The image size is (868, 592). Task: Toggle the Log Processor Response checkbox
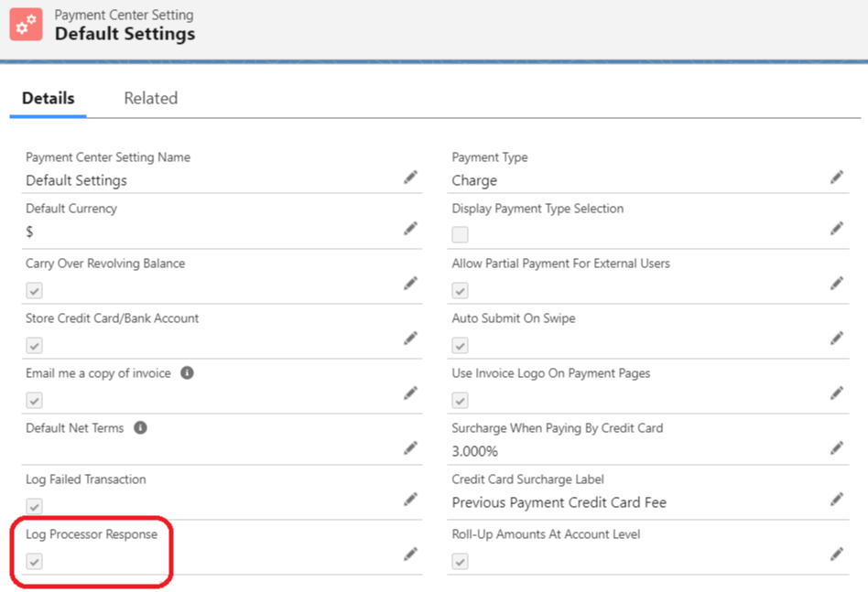tap(34, 561)
